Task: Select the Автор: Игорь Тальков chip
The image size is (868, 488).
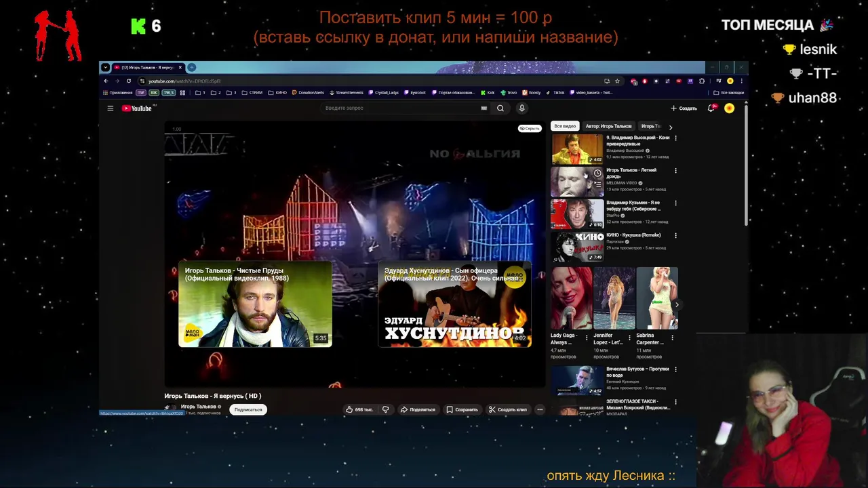Action: click(609, 126)
